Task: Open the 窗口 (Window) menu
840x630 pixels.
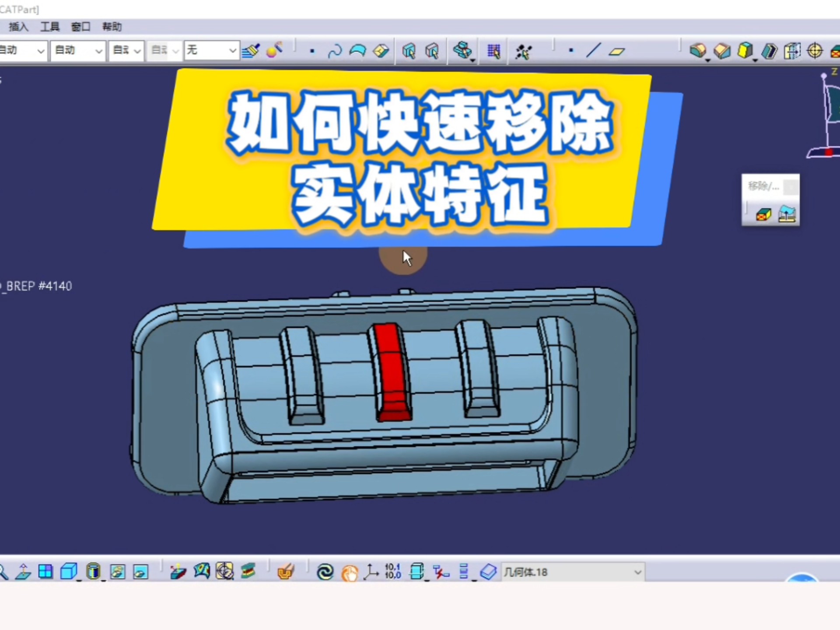Action: click(x=81, y=27)
